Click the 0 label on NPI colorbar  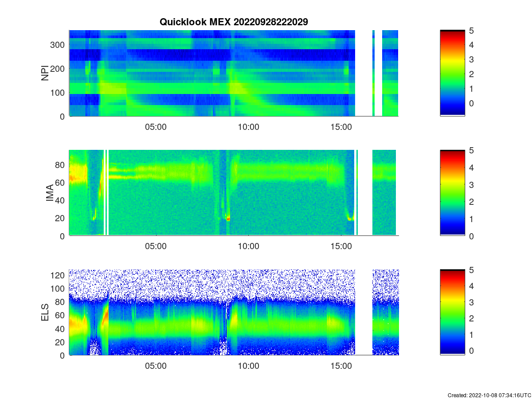472,103
